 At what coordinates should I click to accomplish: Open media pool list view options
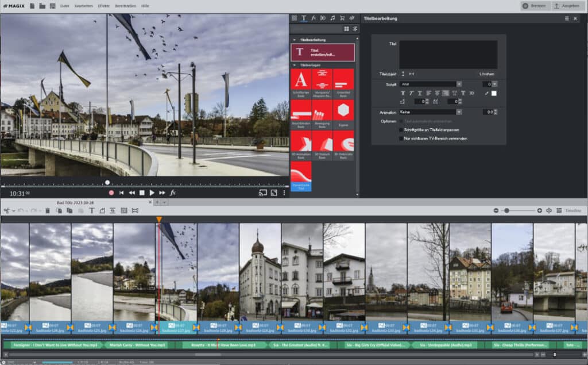[x=355, y=29]
